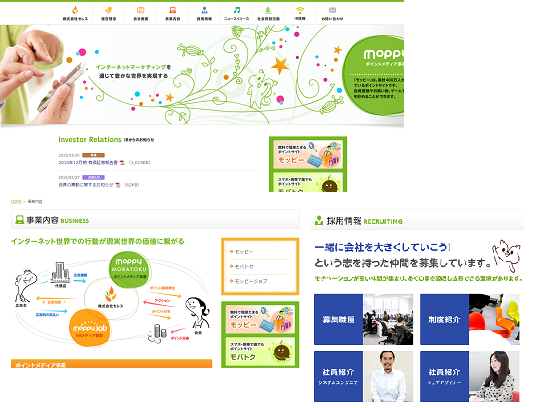Click the HOME breadcrumb link
Screen dimensions: 533x408
point(16,202)
